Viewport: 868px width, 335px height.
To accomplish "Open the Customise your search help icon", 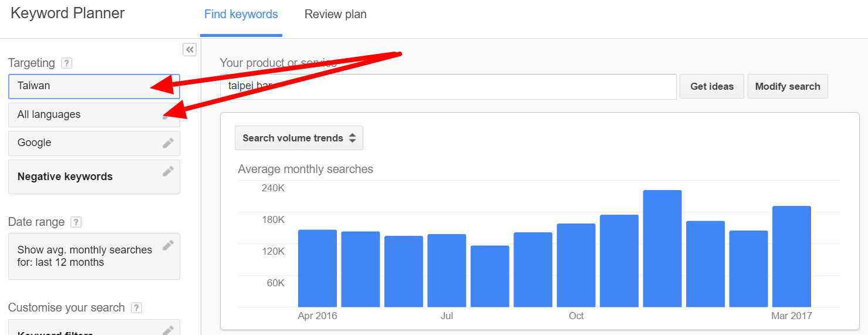I will tap(136, 308).
